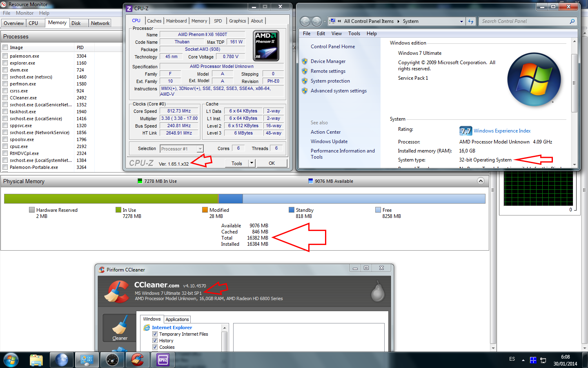Click the Internet Explorer icon in CCleaner list
Viewport: 588px width, 368px height.
pos(147,328)
